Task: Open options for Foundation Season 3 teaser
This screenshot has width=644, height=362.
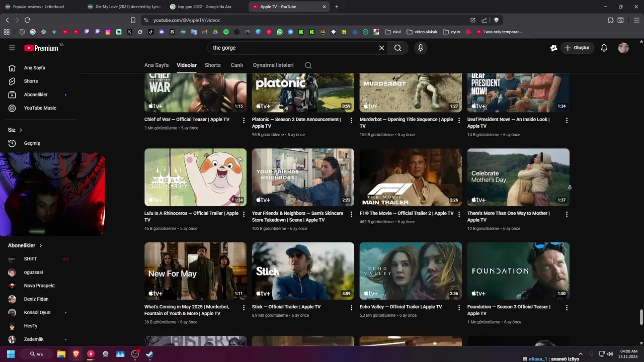Action: click(x=567, y=308)
